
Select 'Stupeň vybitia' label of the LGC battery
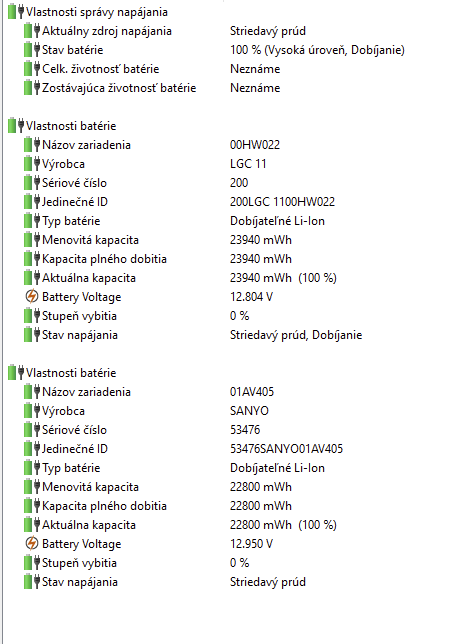tap(79, 316)
